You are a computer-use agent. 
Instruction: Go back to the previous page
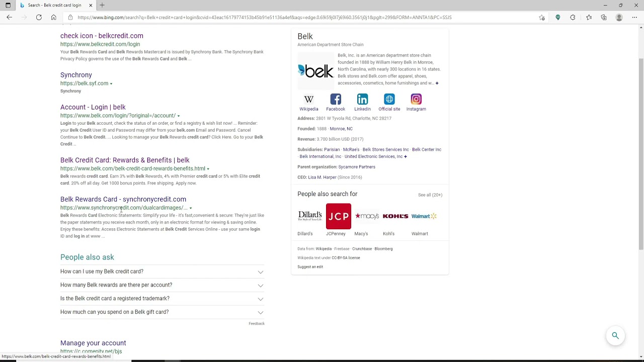click(x=9, y=17)
